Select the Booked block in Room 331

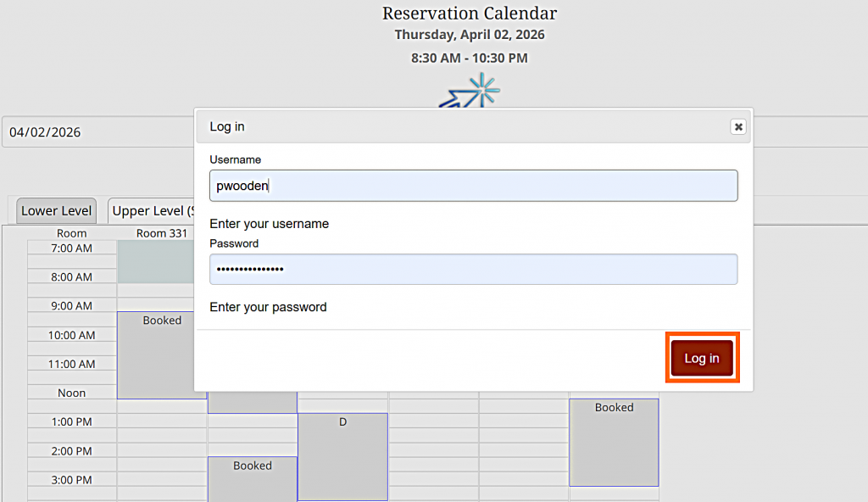161,354
